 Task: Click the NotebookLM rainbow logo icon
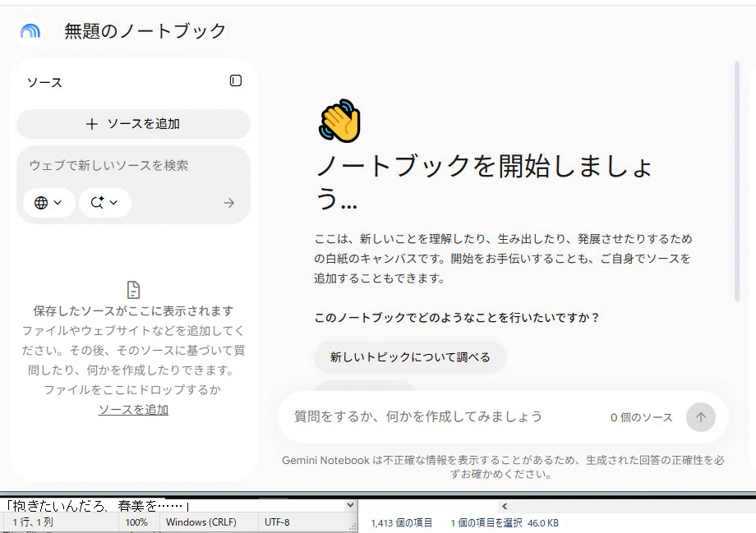(30, 31)
